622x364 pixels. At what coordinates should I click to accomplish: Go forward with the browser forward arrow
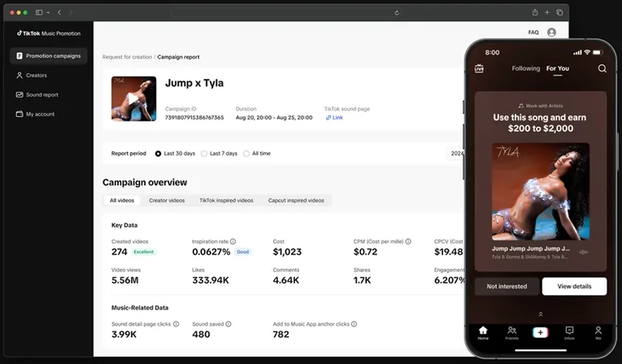click(x=71, y=13)
